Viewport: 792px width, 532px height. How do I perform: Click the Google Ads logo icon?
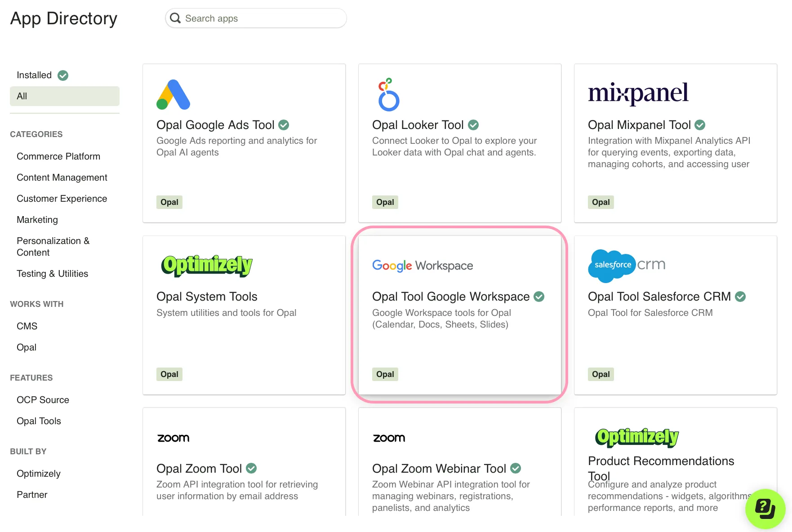(174, 95)
